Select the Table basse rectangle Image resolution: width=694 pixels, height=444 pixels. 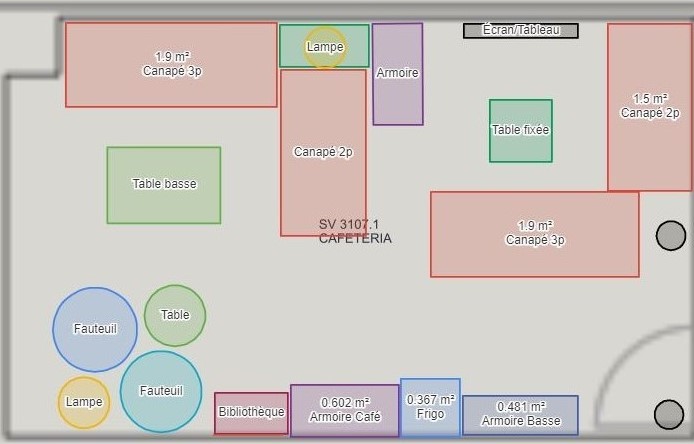tap(164, 185)
